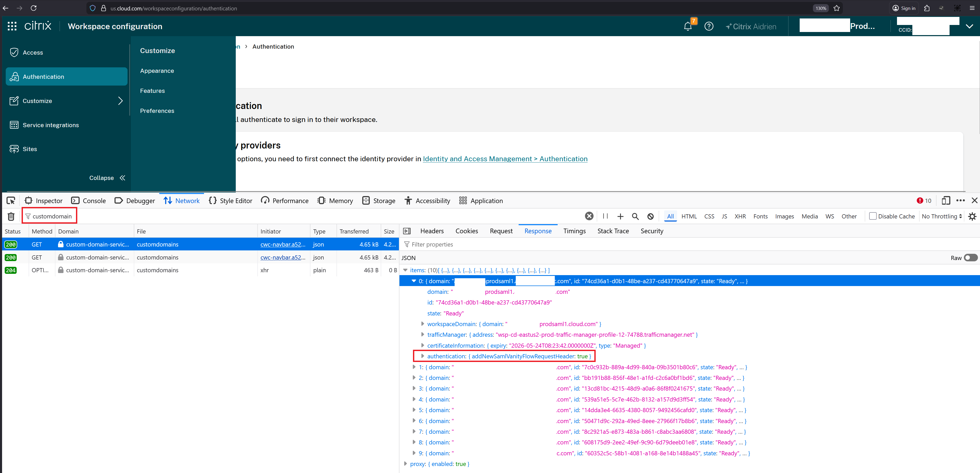This screenshot has width=980, height=473.
Task: Switch to the Headers tab
Action: [x=432, y=231]
